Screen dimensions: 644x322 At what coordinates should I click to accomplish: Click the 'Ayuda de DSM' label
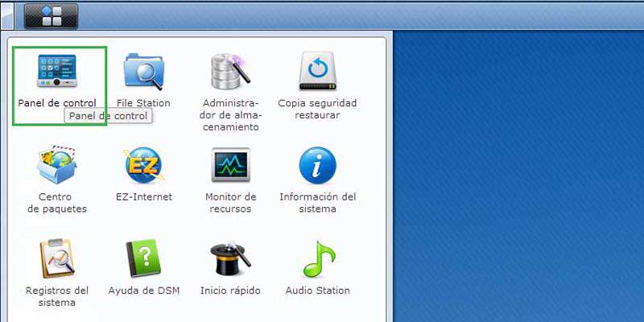[144, 291]
